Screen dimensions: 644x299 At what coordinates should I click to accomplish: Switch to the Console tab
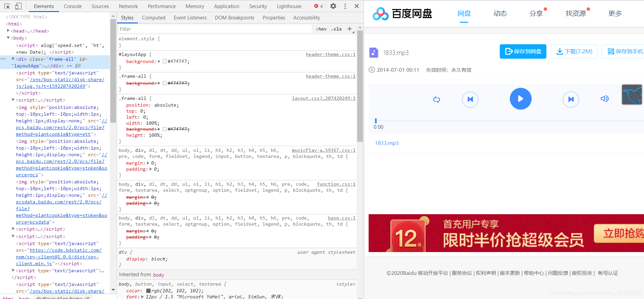coord(73,6)
